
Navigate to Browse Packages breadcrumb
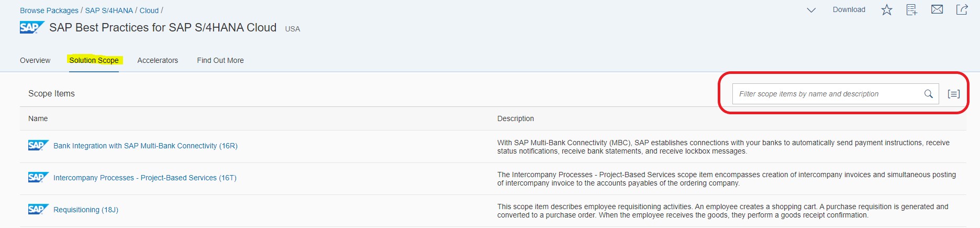[x=49, y=10]
